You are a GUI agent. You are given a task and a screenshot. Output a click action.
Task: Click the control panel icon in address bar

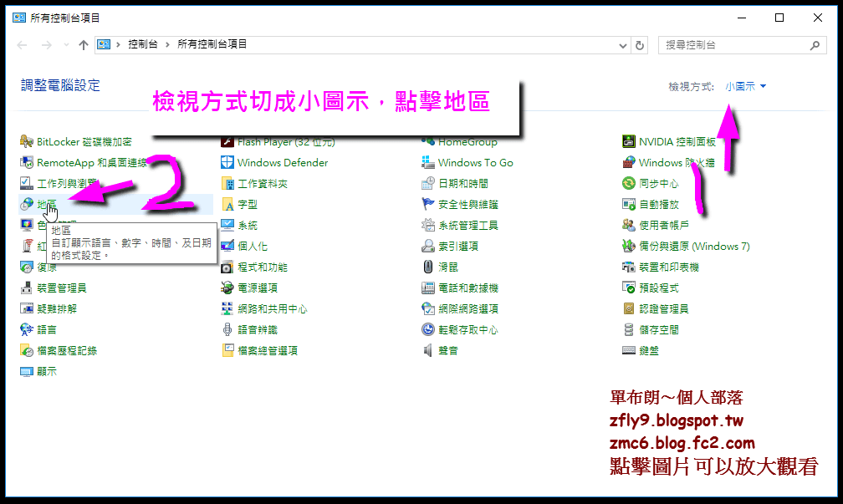(104, 44)
